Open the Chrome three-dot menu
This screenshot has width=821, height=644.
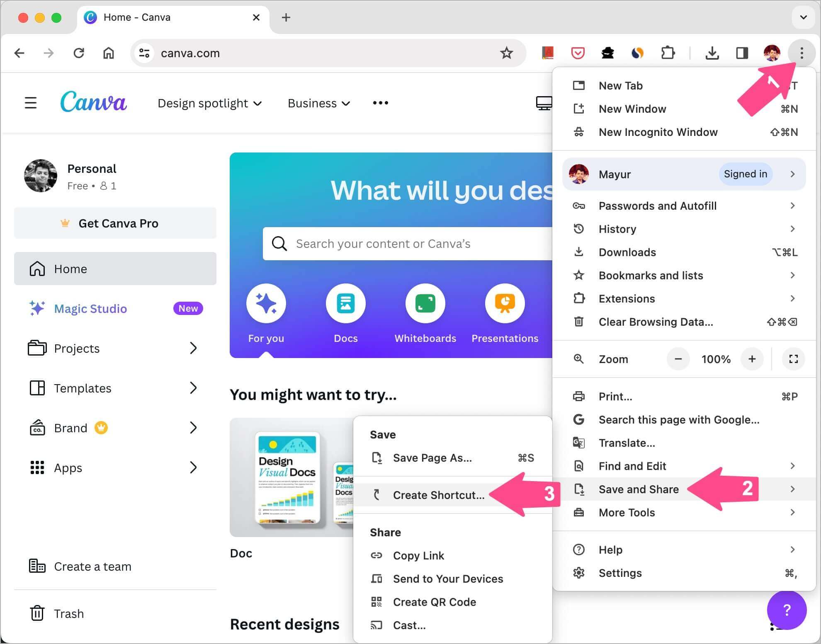[802, 53]
